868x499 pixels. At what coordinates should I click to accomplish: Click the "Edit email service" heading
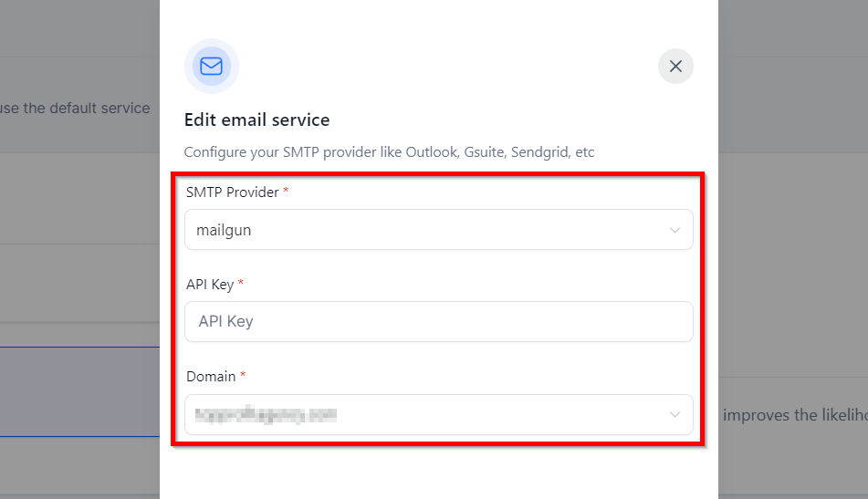[x=256, y=120]
